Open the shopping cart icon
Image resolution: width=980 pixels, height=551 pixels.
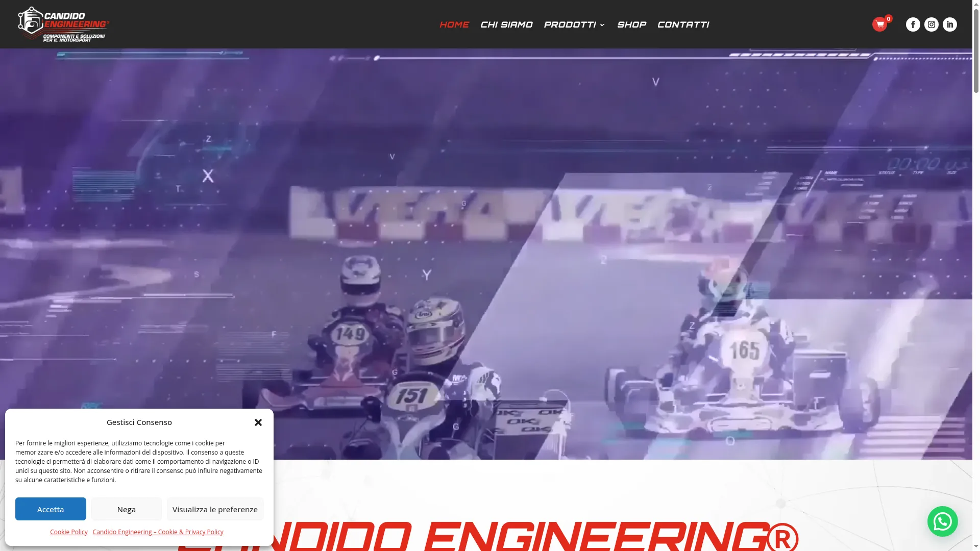tap(879, 24)
